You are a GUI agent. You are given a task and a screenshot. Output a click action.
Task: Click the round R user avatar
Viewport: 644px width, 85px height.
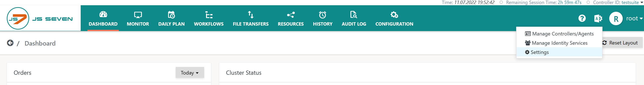pyautogui.click(x=616, y=18)
